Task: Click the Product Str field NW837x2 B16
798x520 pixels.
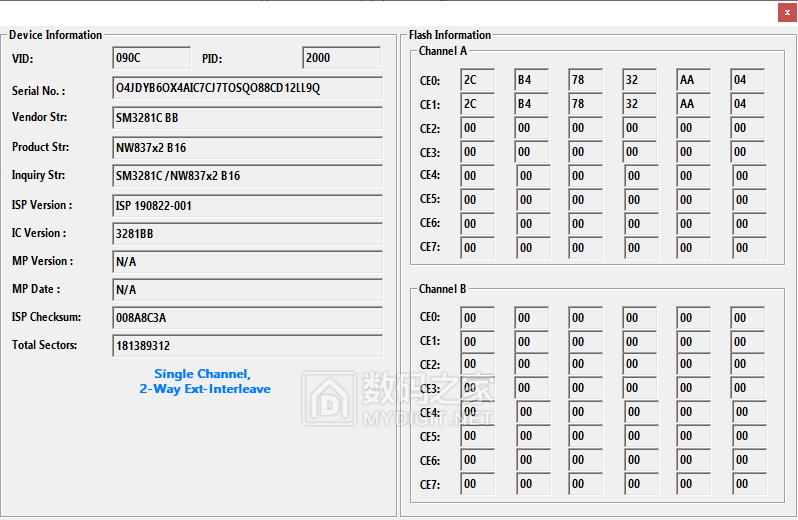Action: [247, 148]
